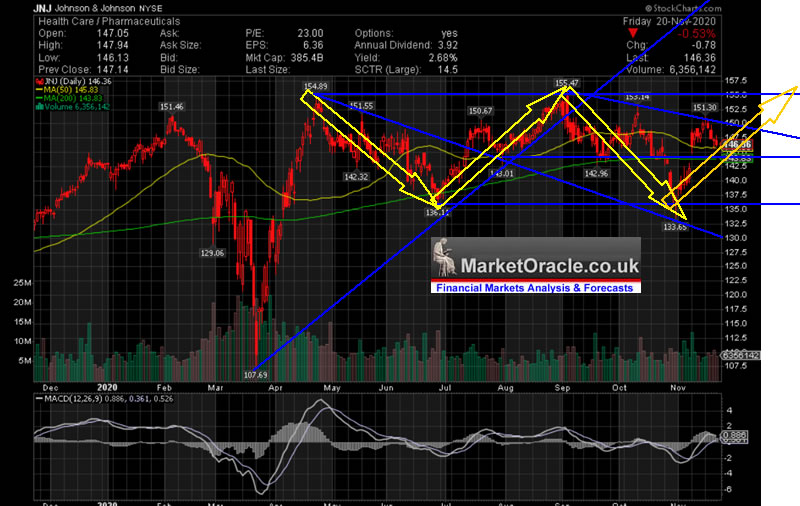Click the Mar label beneath the volume bars
Image resolution: width=800 pixels, height=506 pixels.
[x=215, y=388]
